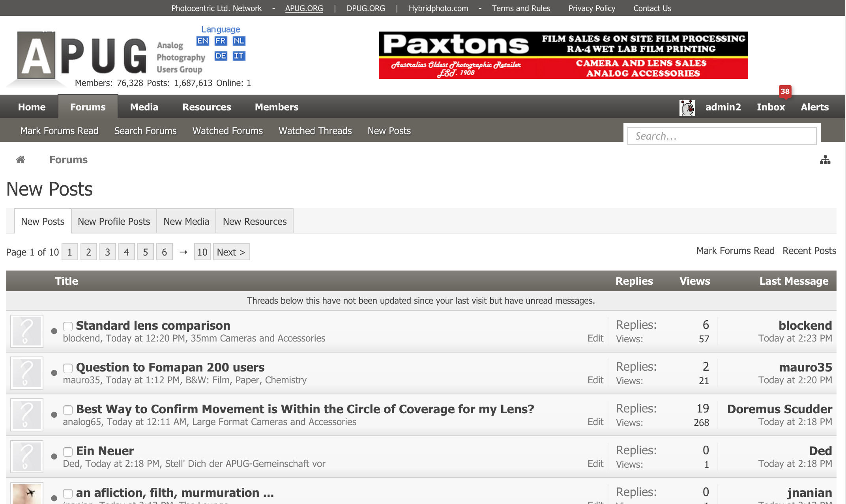This screenshot has height=504, width=846.
Task: Tick the Ein Neuer thread checkbox
Action: (68, 452)
